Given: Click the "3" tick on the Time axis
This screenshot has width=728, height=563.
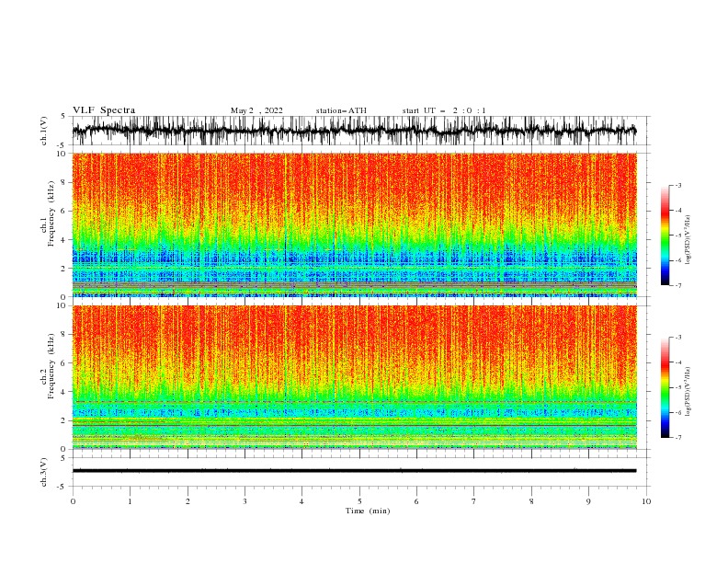Looking at the screenshot, I should point(245,501).
